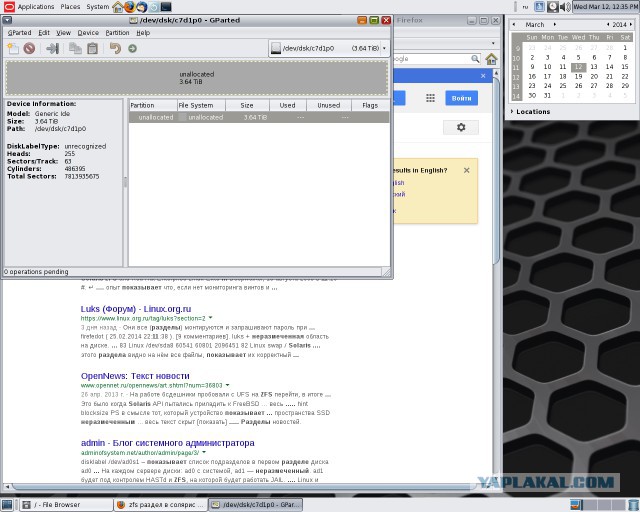
Task: Select the unallocated row in partition list
Action: tap(259, 117)
